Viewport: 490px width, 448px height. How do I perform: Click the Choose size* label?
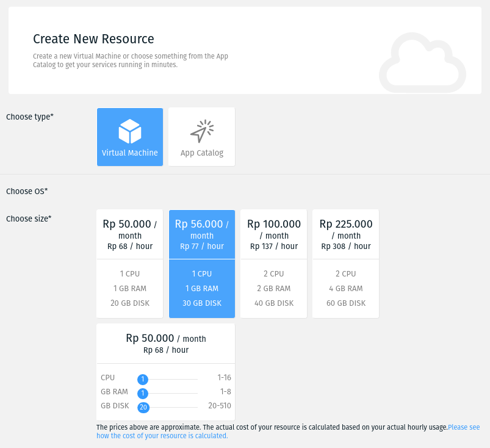tap(29, 219)
